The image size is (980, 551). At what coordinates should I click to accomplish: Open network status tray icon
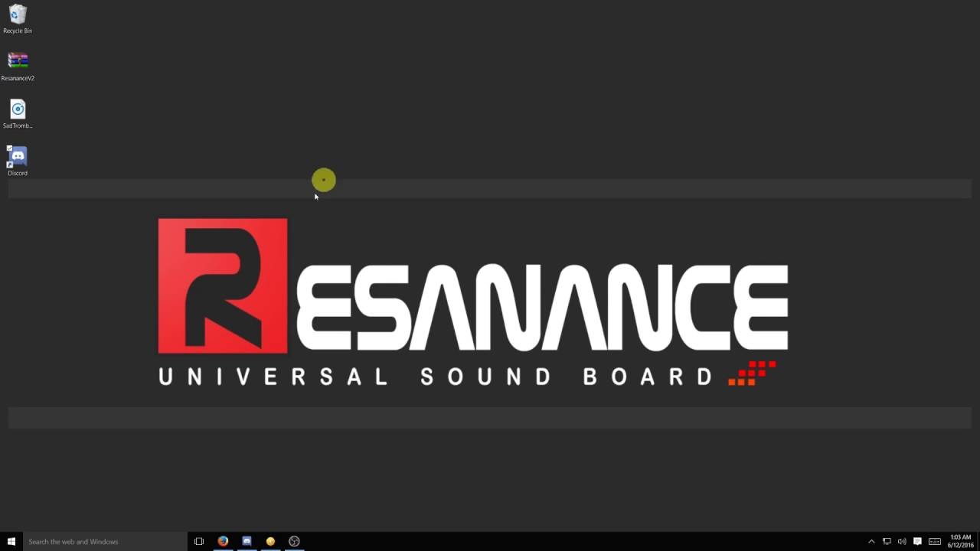coord(887,541)
